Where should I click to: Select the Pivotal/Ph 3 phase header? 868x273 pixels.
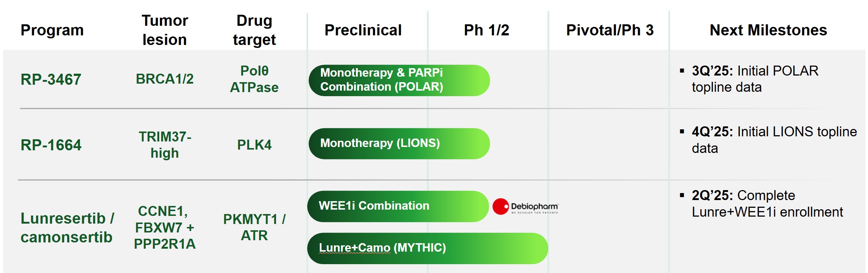(610, 30)
